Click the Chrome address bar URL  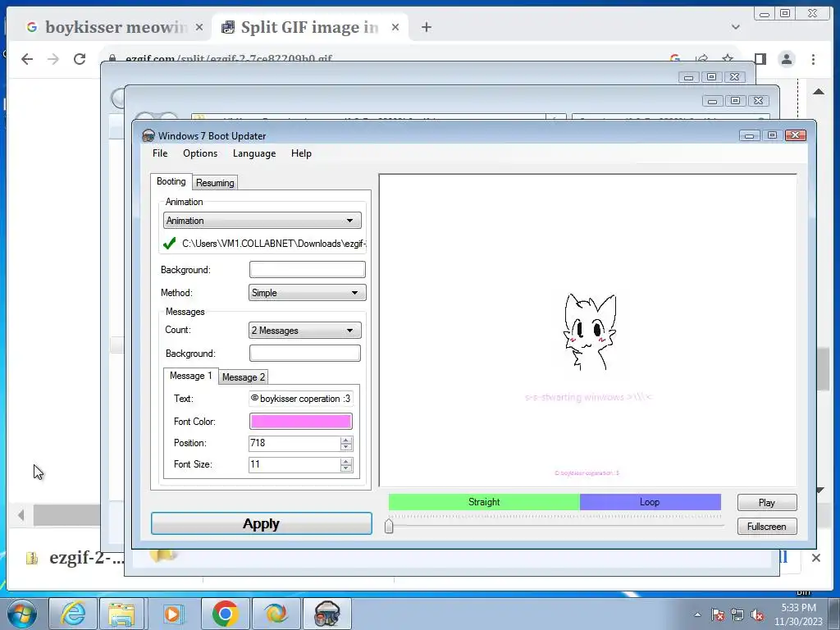(x=229, y=58)
